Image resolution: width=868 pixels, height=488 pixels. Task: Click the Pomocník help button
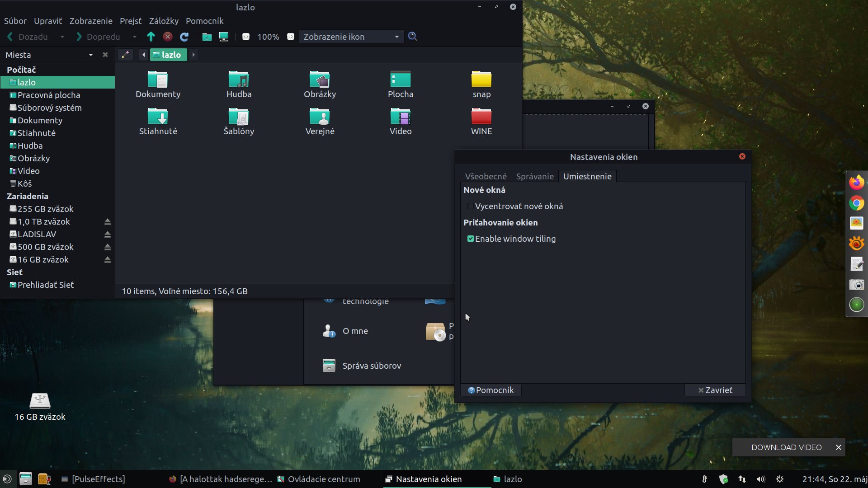click(491, 390)
